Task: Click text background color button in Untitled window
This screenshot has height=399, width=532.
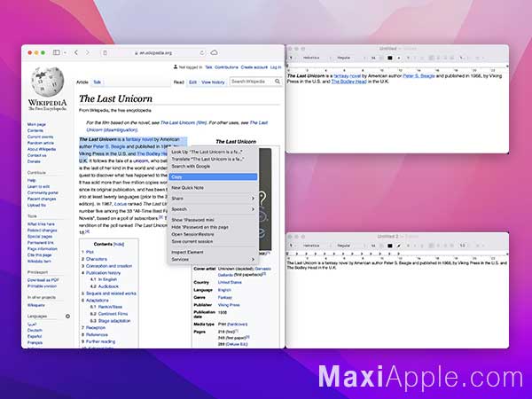Action: click(x=399, y=58)
